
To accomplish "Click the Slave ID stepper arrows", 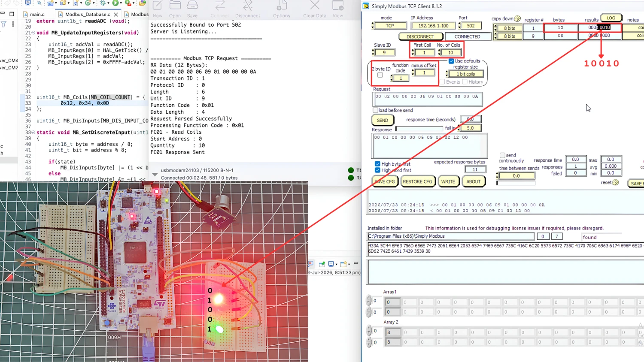I will [373, 52].
